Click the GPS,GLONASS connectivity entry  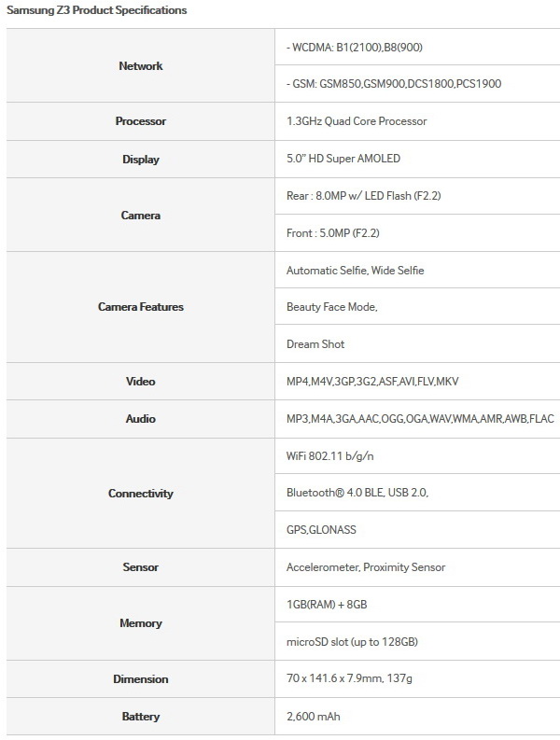pyautogui.click(x=321, y=530)
